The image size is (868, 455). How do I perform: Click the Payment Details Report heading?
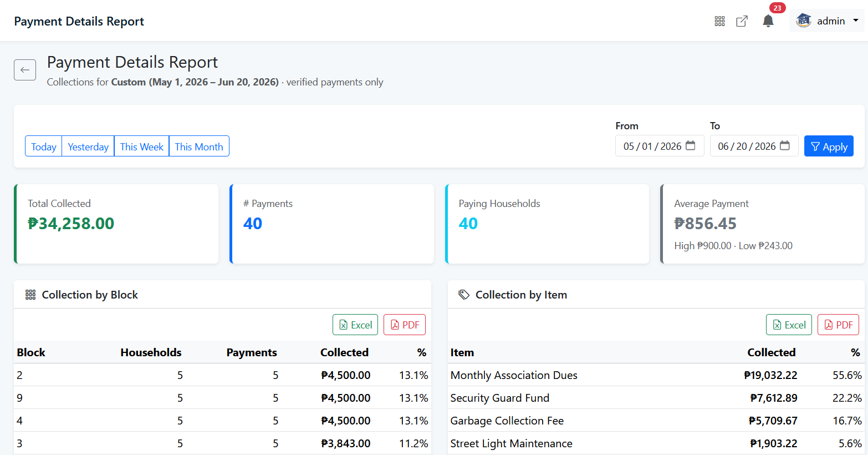(x=132, y=62)
